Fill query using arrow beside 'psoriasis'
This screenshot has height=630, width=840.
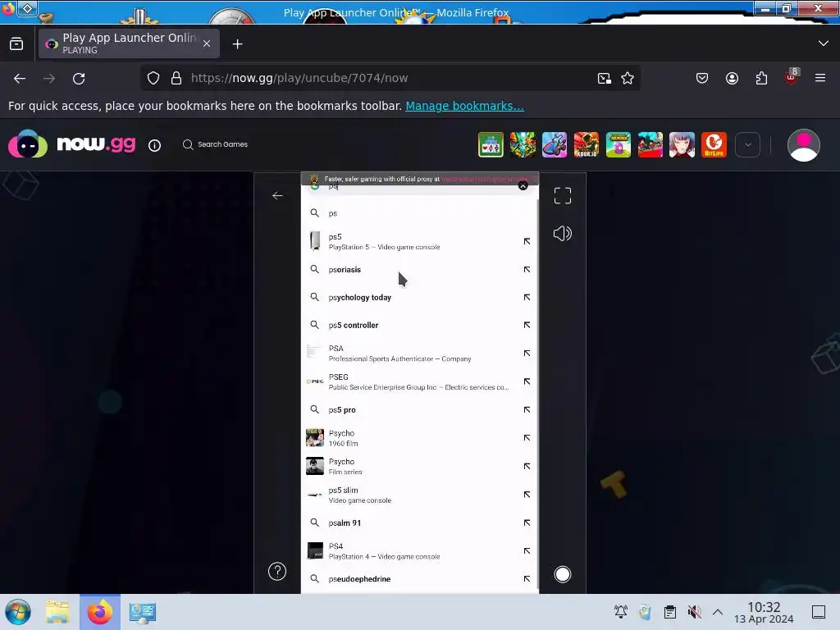click(x=527, y=269)
